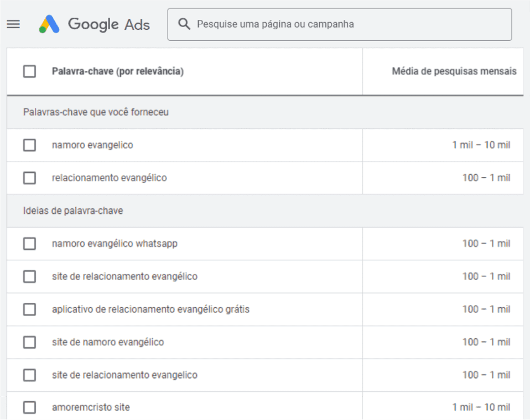Open the hamburger main menu
The width and height of the screenshot is (530, 420).
(13, 24)
